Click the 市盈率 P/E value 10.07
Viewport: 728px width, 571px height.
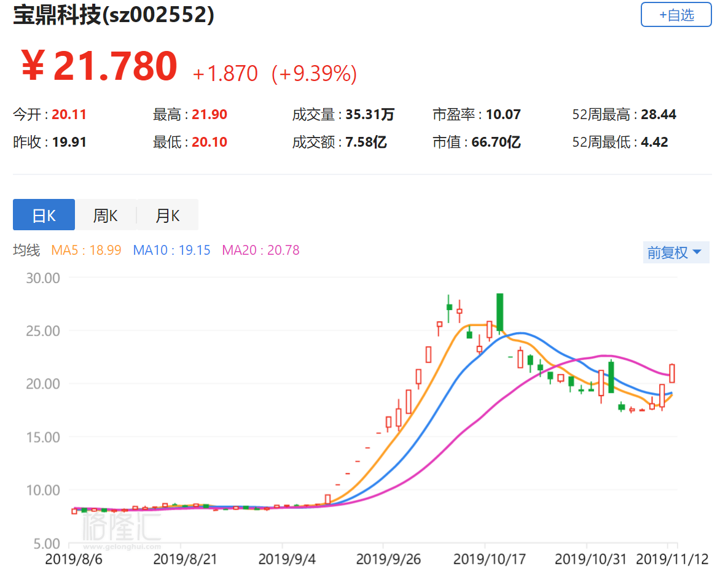click(x=503, y=115)
